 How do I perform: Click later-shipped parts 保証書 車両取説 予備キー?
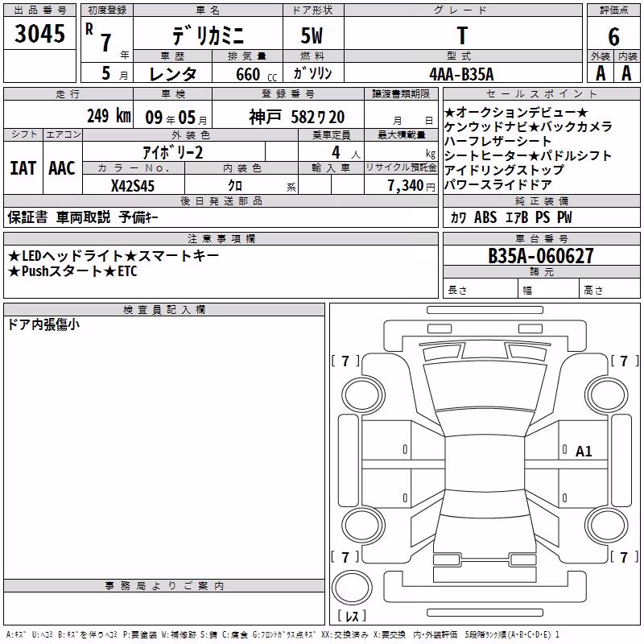[83, 217]
